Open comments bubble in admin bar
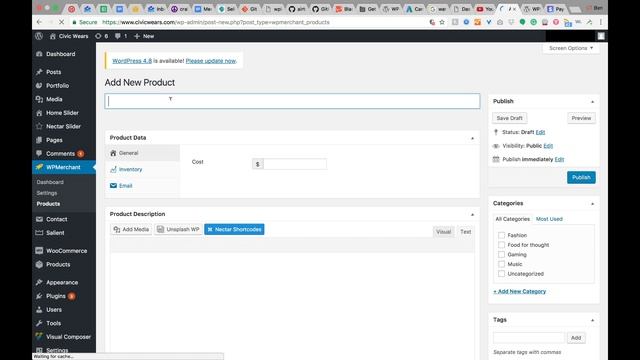The width and height of the screenshot is (640, 360). coord(121,36)
